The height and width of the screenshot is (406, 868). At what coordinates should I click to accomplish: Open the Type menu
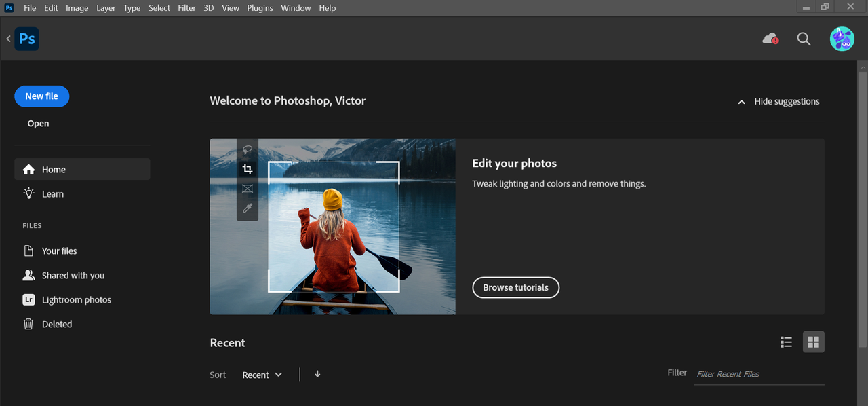[x=132, y=8]
